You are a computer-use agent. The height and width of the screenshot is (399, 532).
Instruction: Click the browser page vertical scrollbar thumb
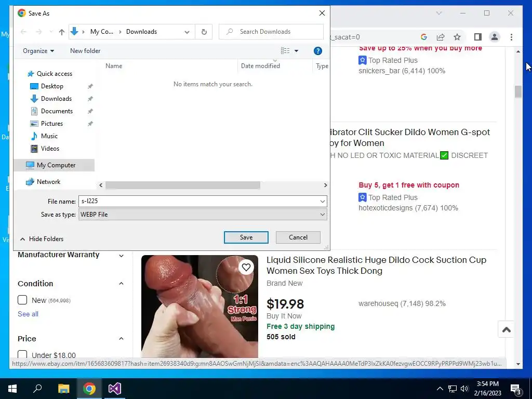518,91
